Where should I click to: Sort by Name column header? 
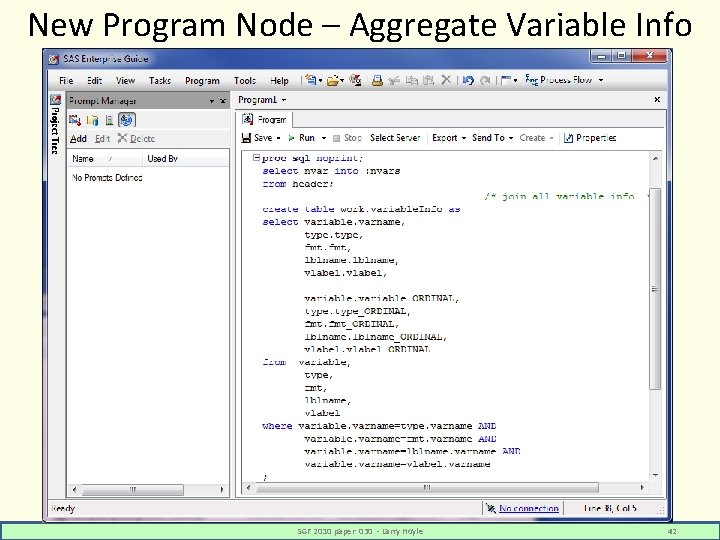click(105, 159)
